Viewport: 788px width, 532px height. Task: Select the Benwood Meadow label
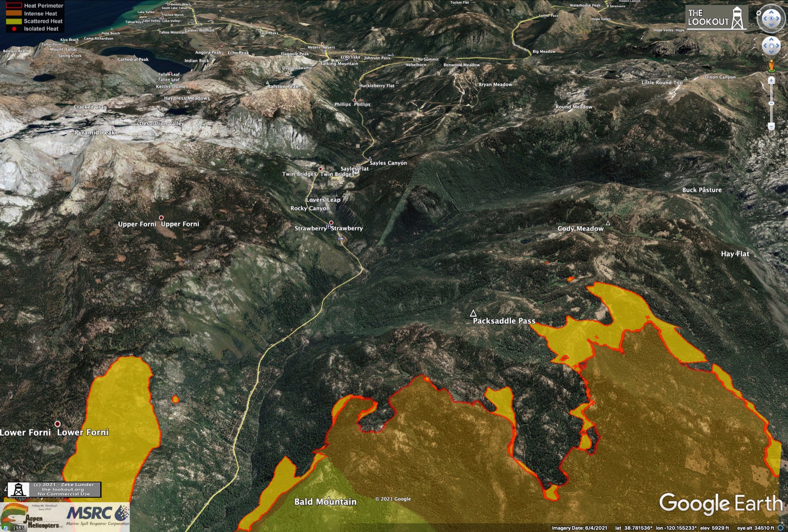click(461, 65)
